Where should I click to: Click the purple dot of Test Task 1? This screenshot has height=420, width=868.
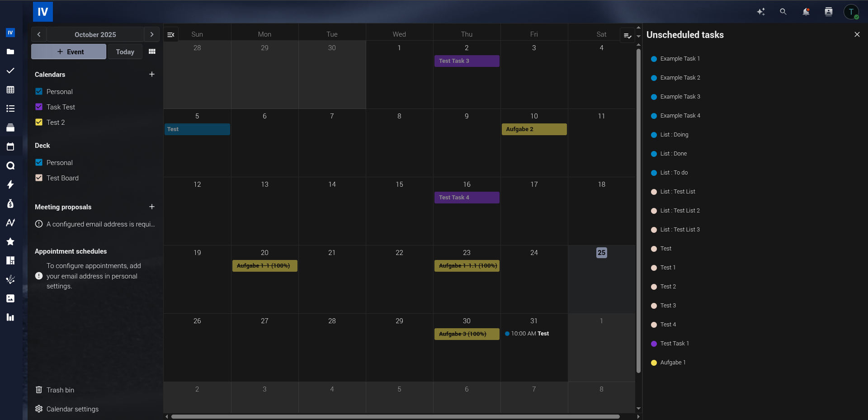click(654, 344)
